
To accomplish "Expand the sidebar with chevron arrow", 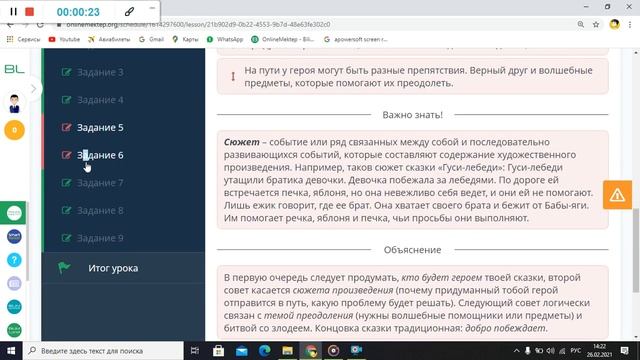I will (x=33, y=89).
